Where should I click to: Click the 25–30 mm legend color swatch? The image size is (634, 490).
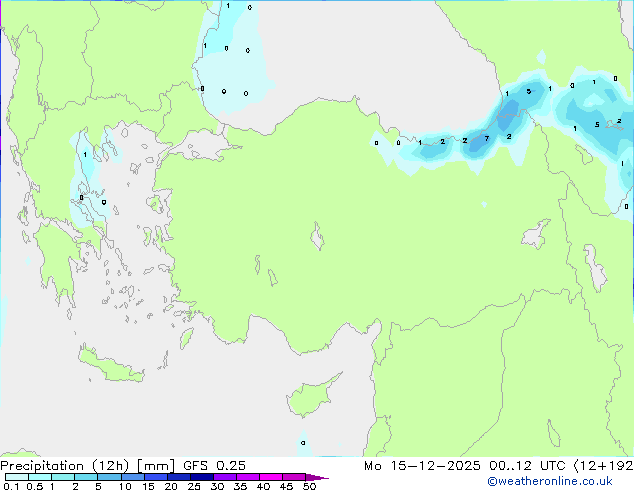[x=201, y=477]
